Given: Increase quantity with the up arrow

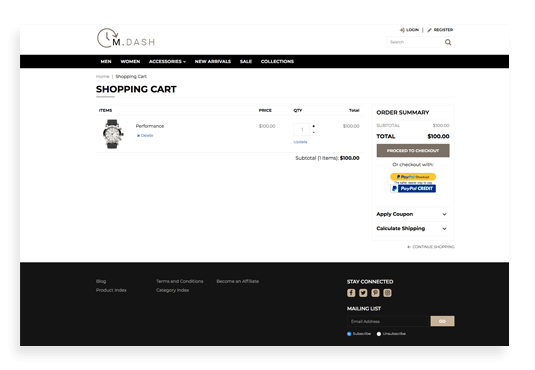Looking at the screenshot, I should tap(314, 126).
